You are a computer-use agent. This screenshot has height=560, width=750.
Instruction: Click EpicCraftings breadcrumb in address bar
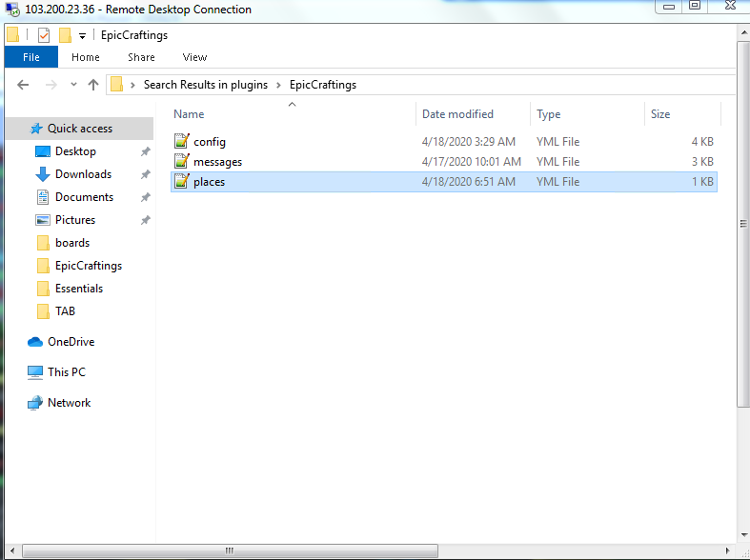[x=323, y=85]
